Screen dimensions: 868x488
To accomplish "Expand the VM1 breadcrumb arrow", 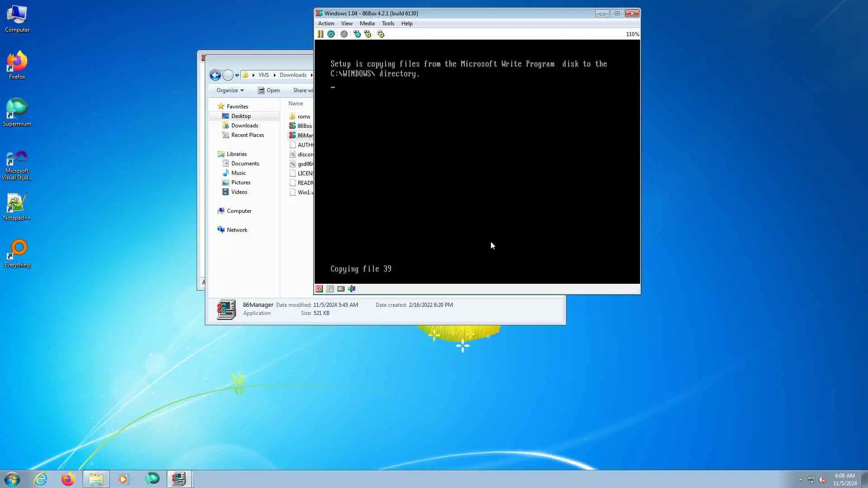I will point(274,75).
